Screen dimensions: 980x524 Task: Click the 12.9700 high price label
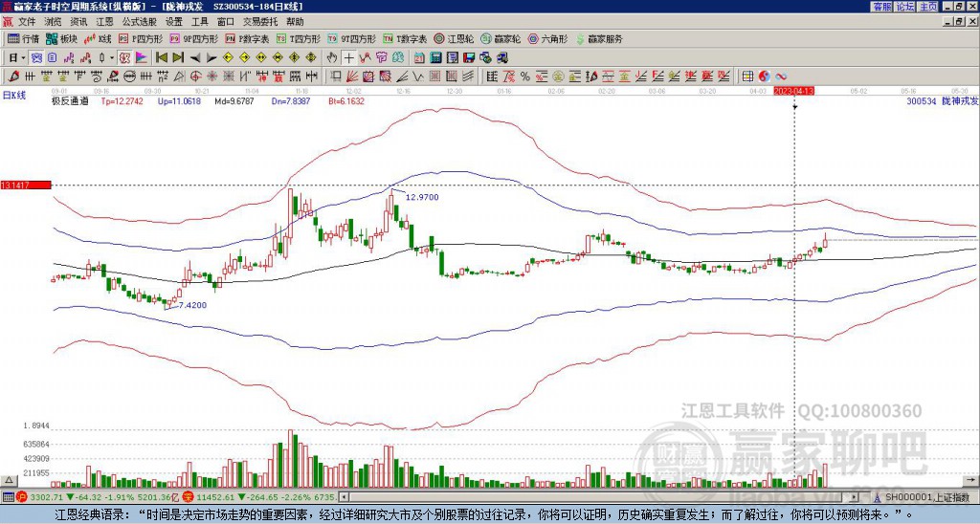pyautogui.click(x=422, y=197)
